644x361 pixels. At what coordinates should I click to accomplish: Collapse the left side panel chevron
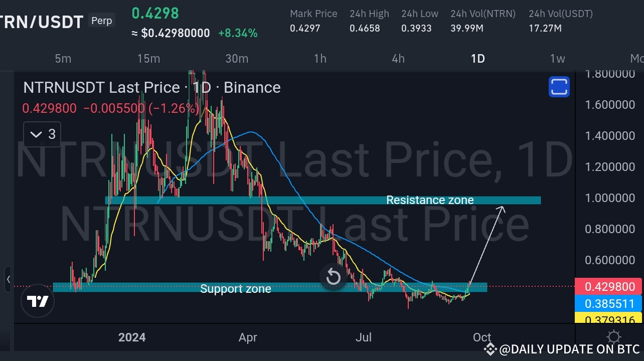pos(8,280)
